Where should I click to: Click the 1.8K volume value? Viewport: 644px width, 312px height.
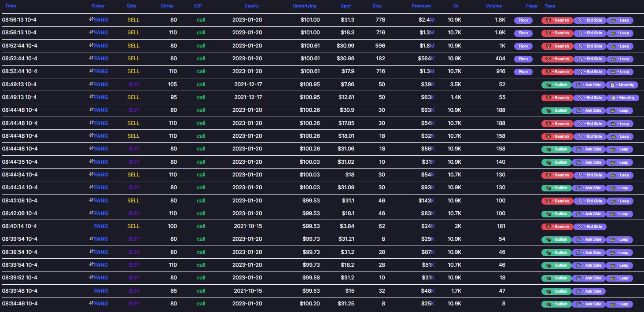pos(500,20)
